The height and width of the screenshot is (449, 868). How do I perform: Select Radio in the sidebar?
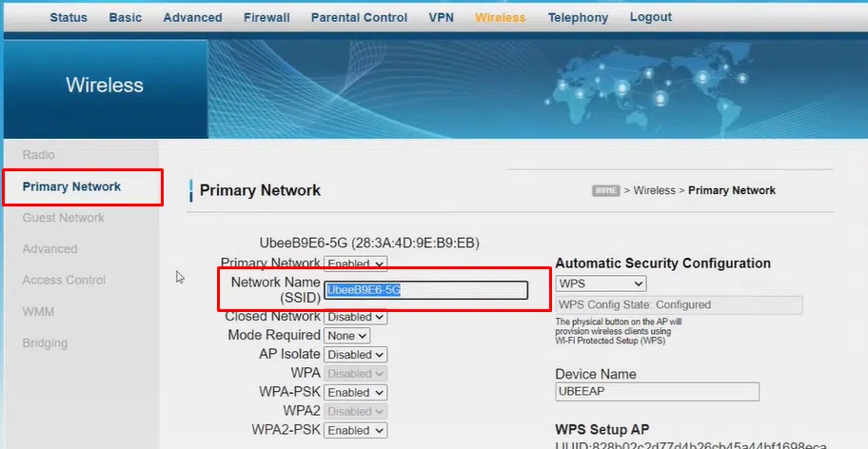coord(39,155)
